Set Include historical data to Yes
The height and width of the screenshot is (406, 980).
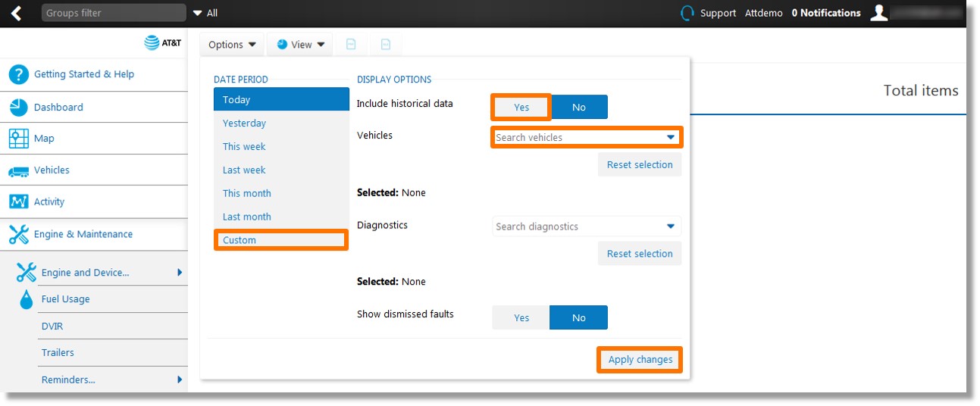tap(521, 107)
